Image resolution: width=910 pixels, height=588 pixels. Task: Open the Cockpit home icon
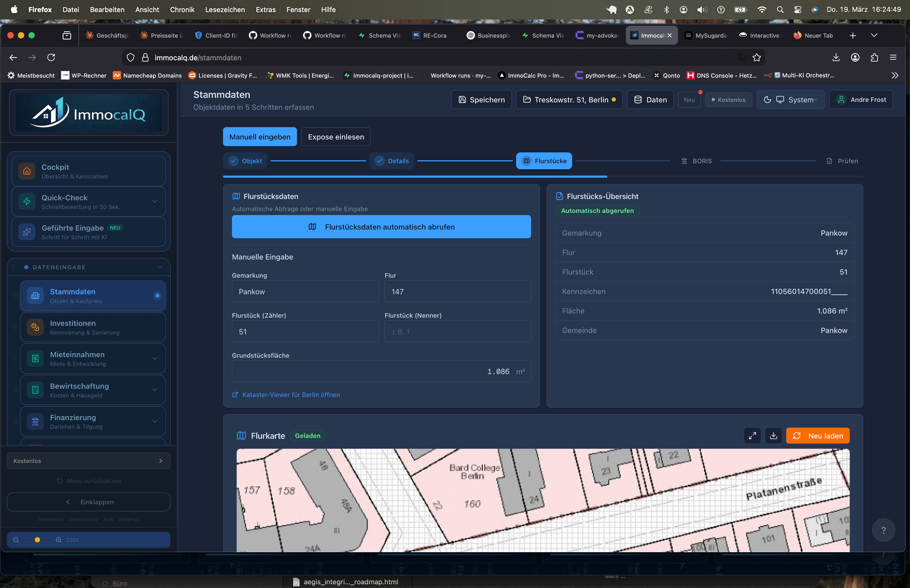coord(27,171)
